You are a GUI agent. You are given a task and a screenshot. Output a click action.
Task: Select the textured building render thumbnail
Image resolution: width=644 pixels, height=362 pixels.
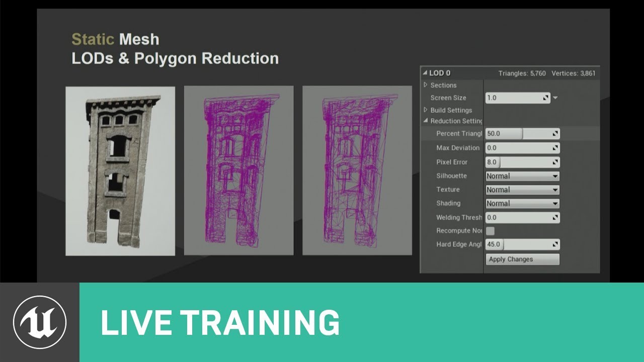[x=120, y=171]
